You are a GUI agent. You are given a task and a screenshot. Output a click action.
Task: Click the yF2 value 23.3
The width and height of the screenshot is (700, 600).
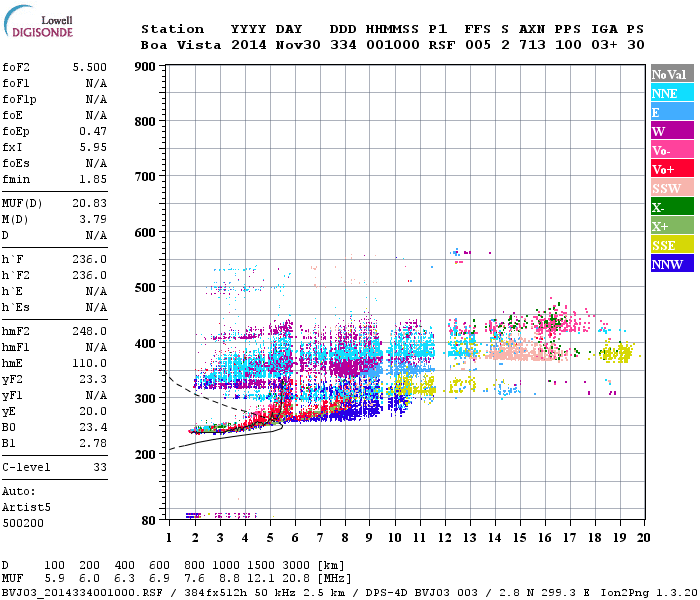tap(93, 379)
